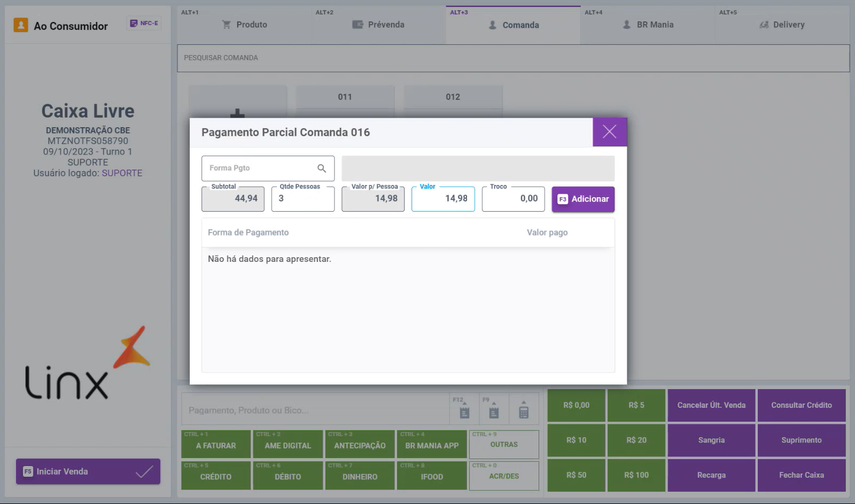Click the Valor pago column header
The width and height of the screenshot is (855, 504).
547,232
